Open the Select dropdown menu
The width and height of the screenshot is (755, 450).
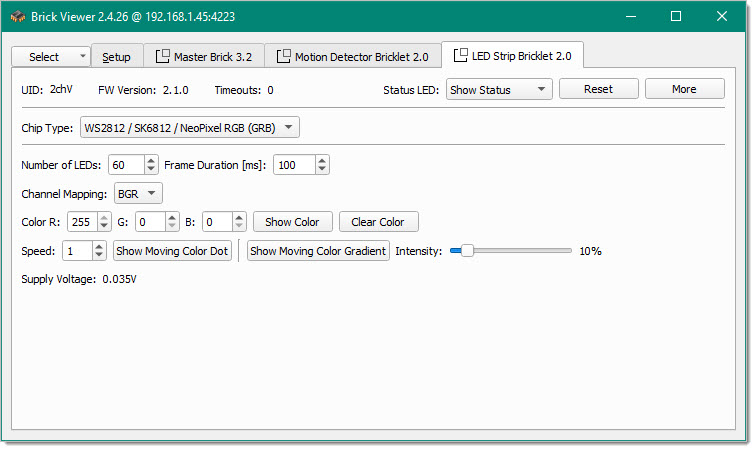[50, 57]
